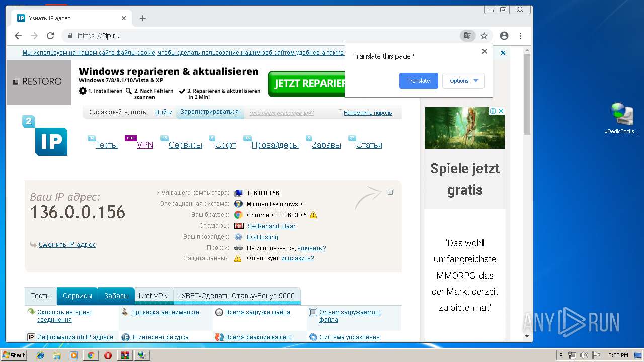Dismiss the cookie notice bar
This screenshot has width=644, height=362.
(503, 53)
